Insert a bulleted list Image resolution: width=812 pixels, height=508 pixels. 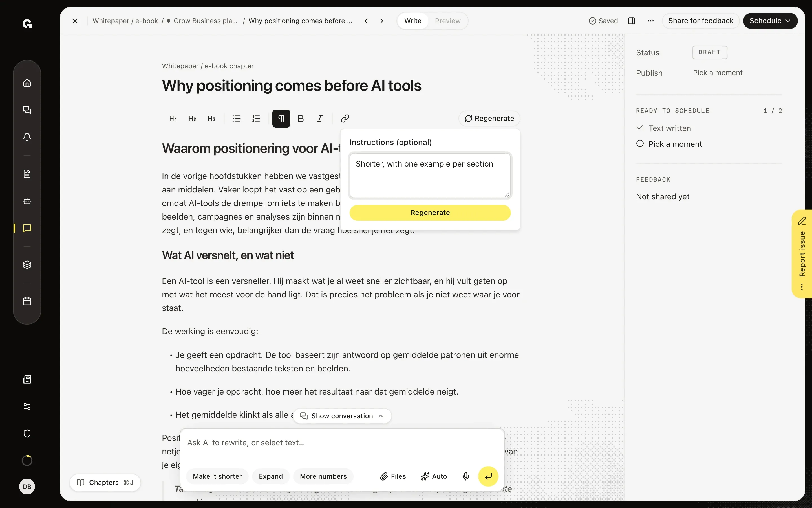click(237, 119)
